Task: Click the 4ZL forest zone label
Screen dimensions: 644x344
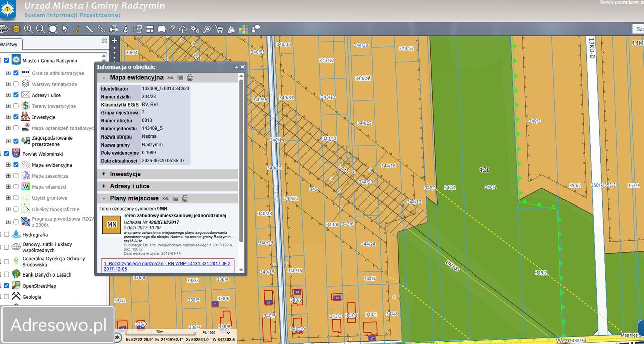Action: tap(485, 170)
